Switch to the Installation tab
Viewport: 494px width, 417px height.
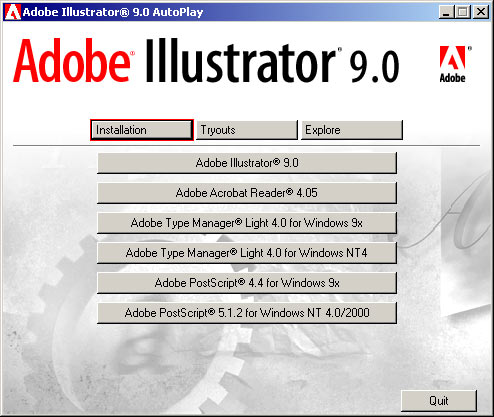[x=142, y=130]
